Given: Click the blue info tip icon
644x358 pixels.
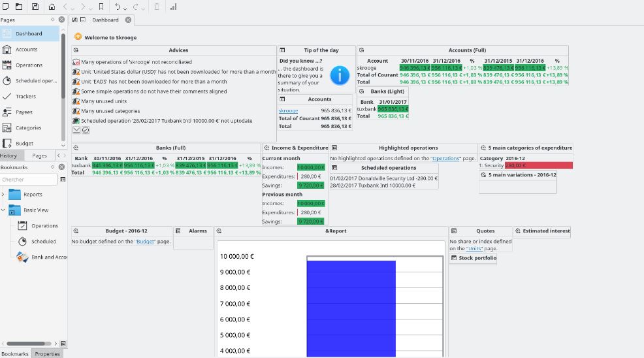Looking at the screenshot, I should point(340,75).
